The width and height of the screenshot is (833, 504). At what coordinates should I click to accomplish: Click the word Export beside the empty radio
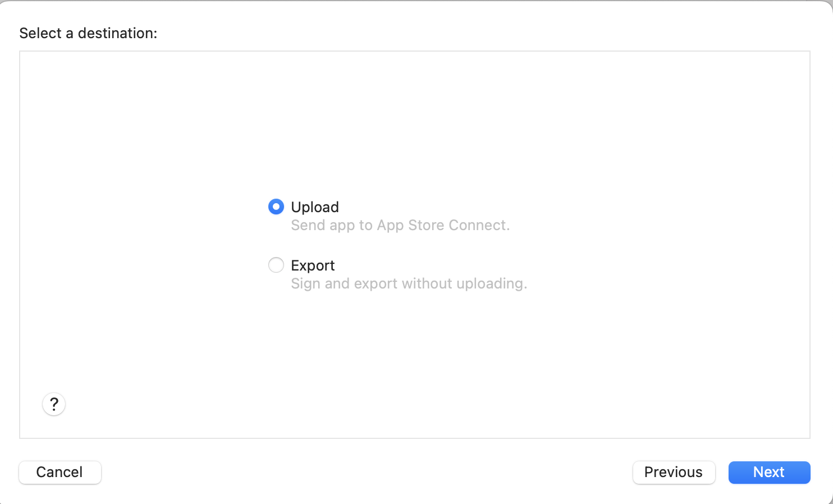tap(313, 265)
